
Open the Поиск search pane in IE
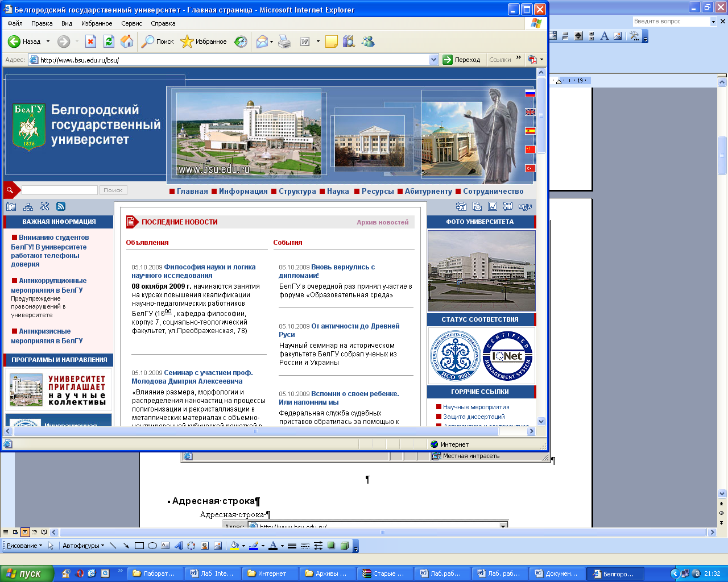click(x=158, y=41)
